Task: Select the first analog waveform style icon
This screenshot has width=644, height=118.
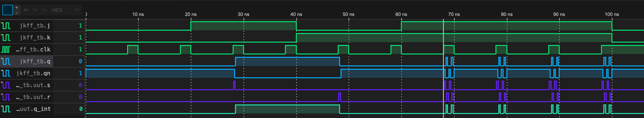Action: 35,10
